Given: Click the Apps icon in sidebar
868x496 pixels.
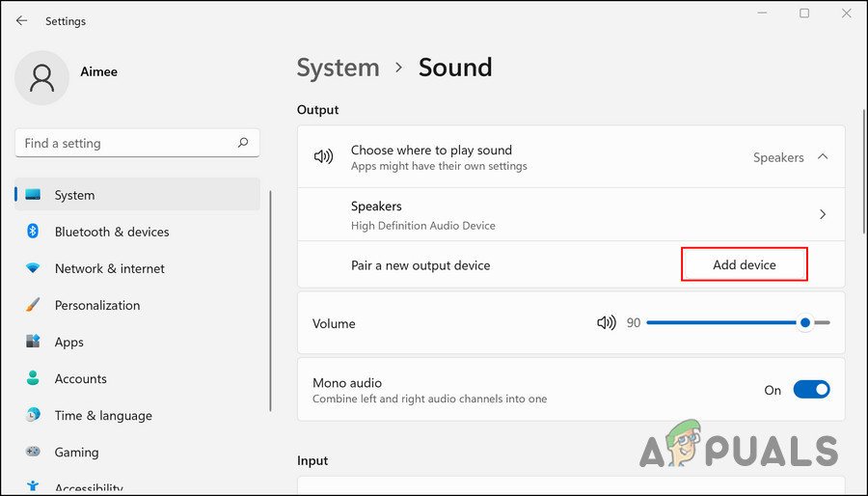Looking at the screenshot, I should 33,342.
